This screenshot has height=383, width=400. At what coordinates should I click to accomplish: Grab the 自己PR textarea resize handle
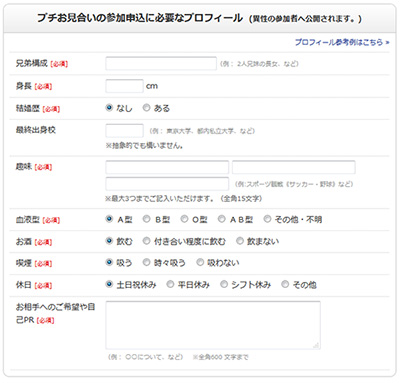(317, 345)
